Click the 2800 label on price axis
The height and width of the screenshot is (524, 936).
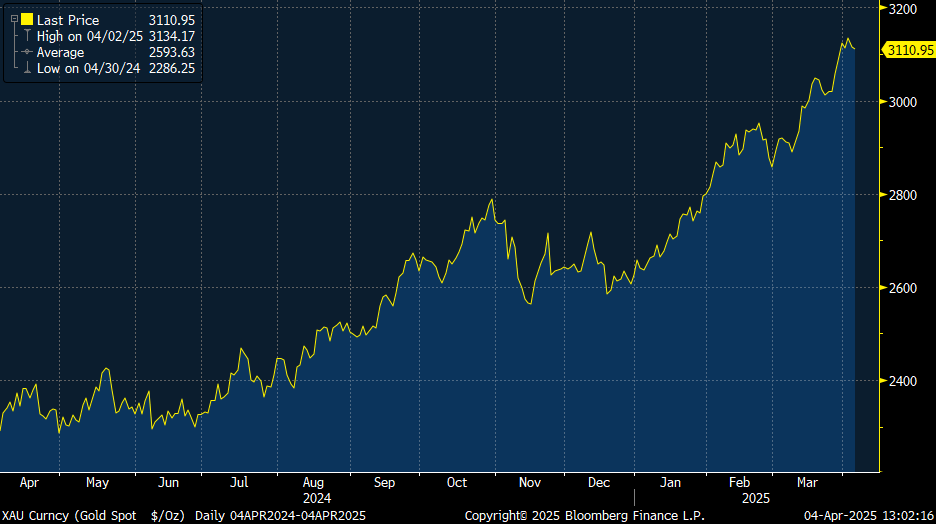903,195
